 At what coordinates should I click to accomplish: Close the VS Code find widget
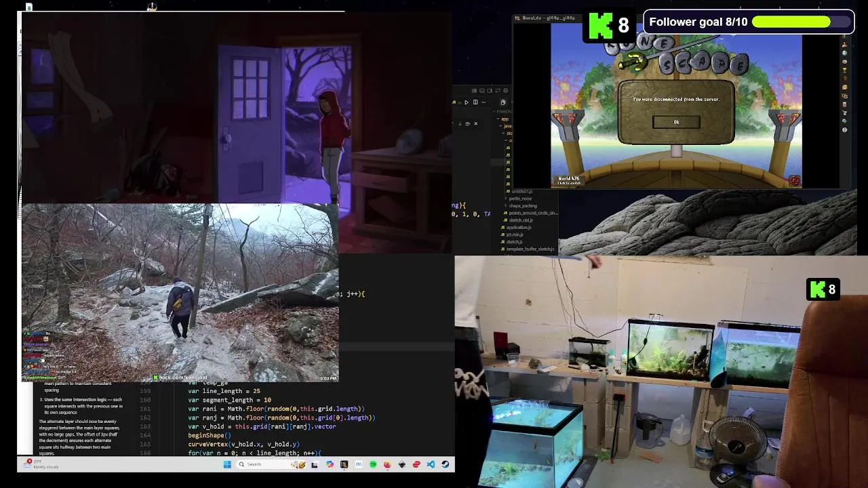(x=475, y=123)
